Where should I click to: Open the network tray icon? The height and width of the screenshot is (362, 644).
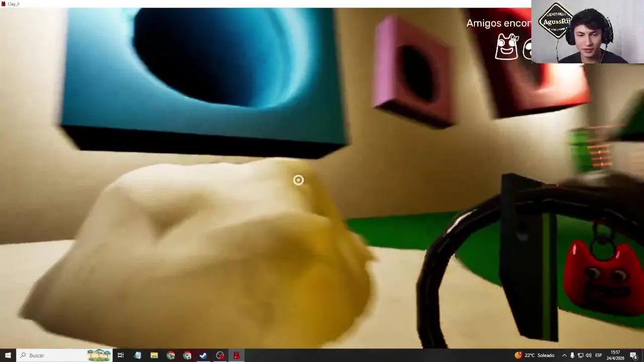[580, 355]
